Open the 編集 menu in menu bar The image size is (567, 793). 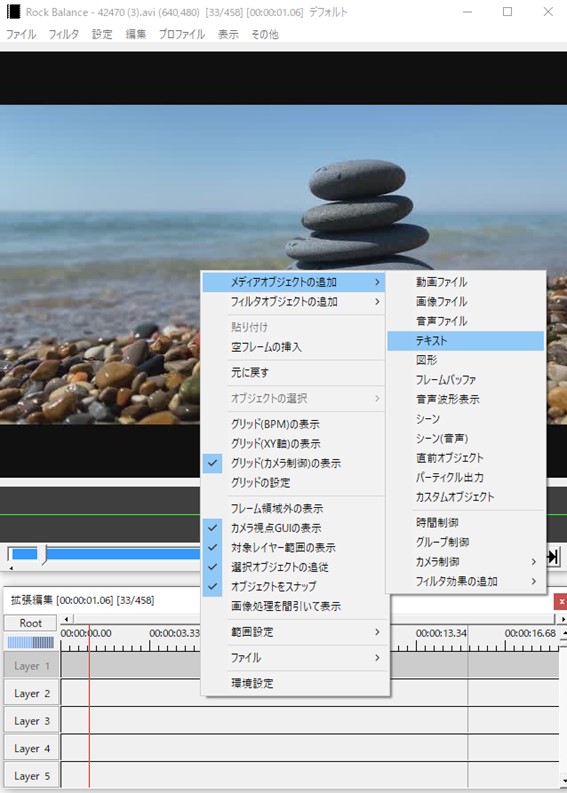point(136,34)
